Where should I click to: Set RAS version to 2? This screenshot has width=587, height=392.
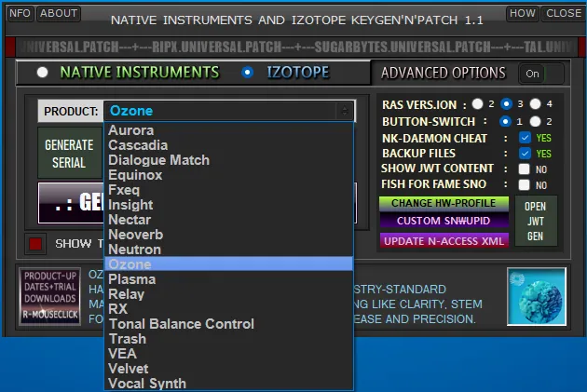[x=477, y=104]
